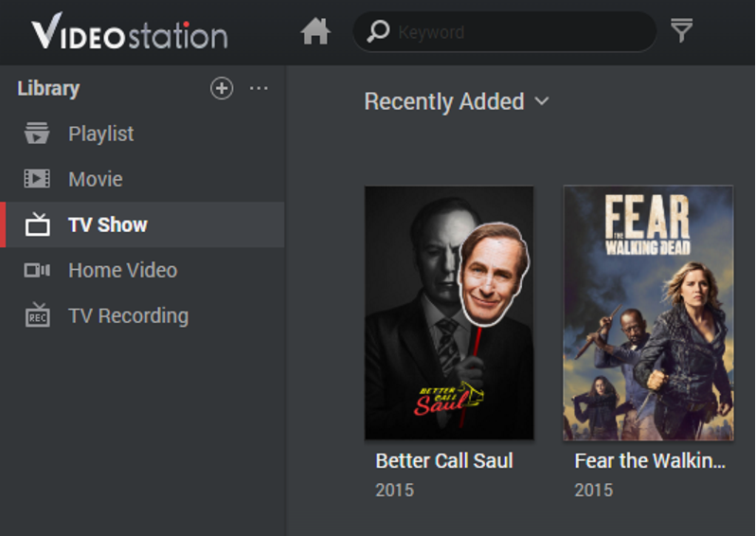Click the Fear the Walking Dead title text
The width and height of the screenshot is (756, 536).
pos(650,461)
